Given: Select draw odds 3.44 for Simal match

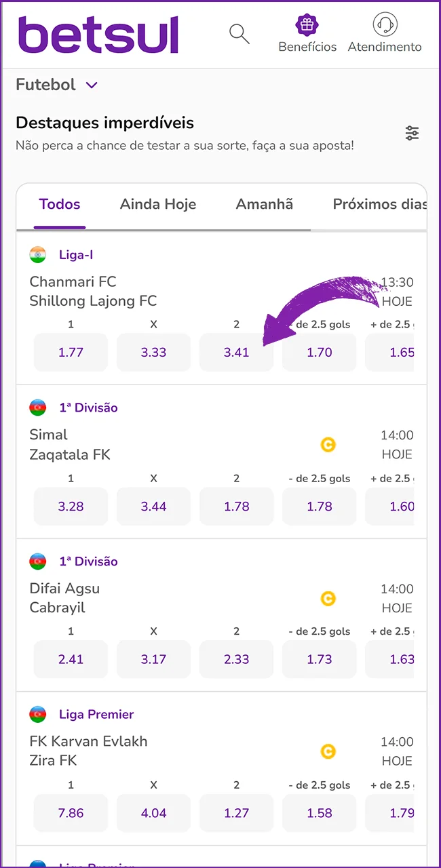Looking at the screenshot, I should pos(153,507).
